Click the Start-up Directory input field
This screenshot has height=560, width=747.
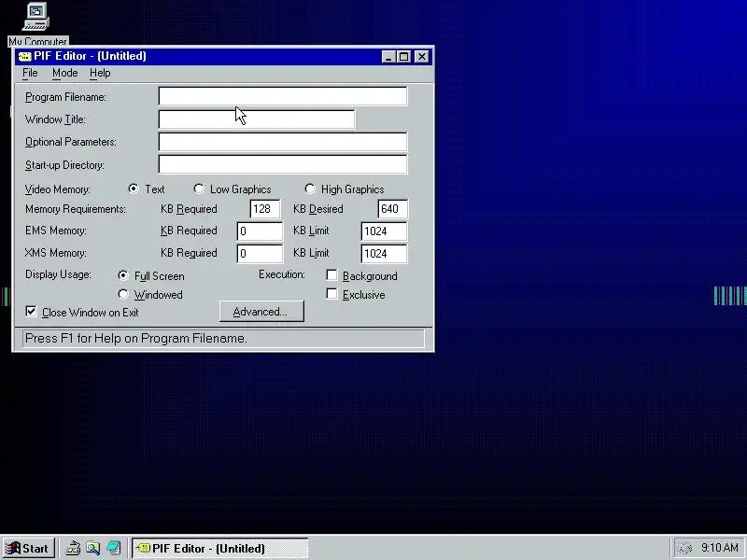click(x=283, y=165)
